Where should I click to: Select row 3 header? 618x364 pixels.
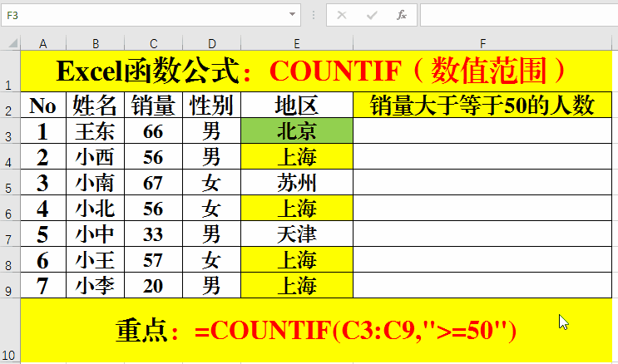pos(10,130)
